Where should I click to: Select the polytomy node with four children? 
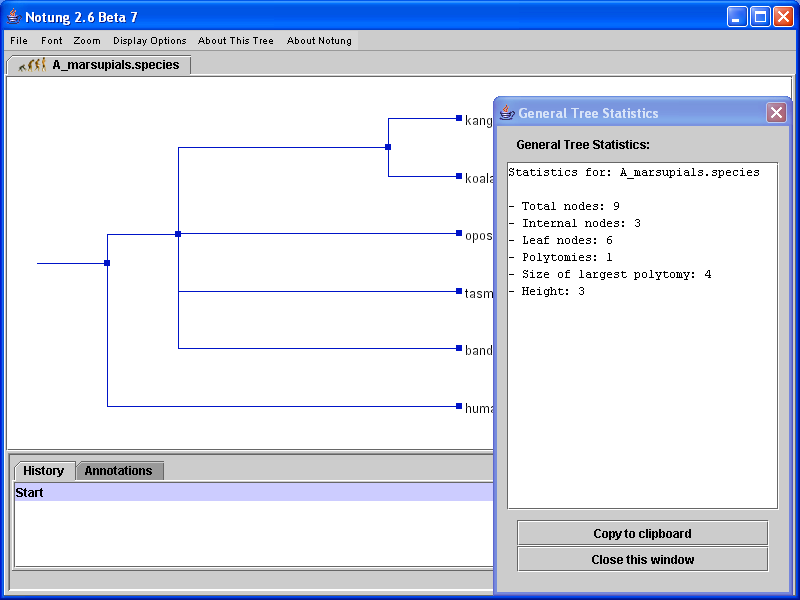tap(178, 234)
